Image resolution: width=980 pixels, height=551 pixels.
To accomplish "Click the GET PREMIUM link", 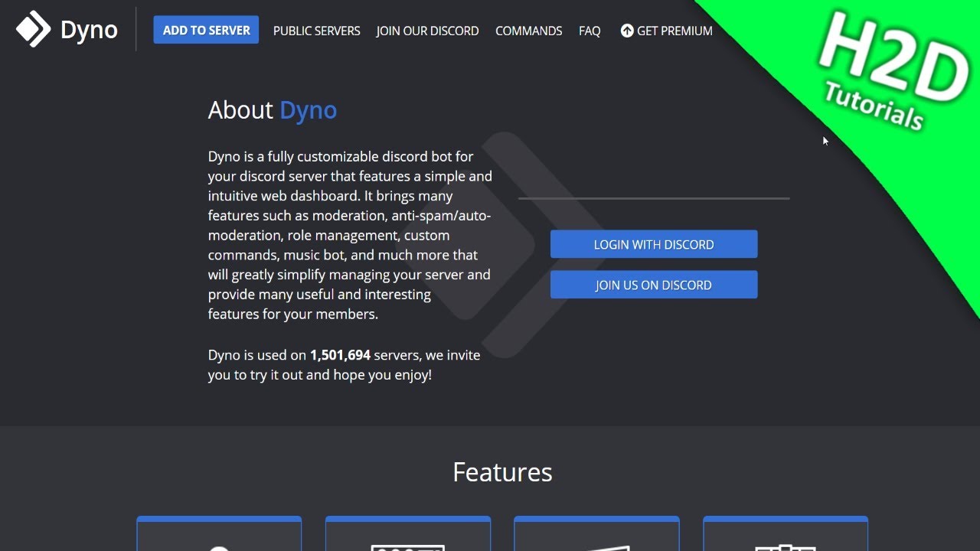I will (x=666, y=31).
